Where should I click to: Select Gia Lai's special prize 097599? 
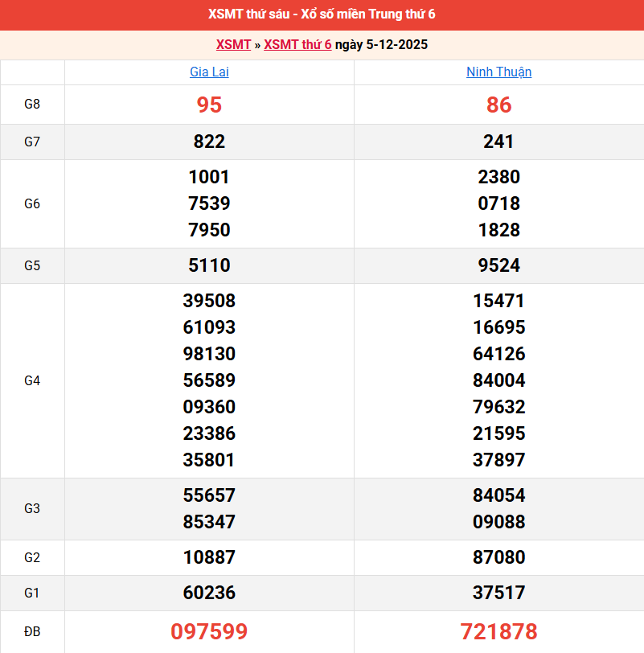click(x=209, y=632)
